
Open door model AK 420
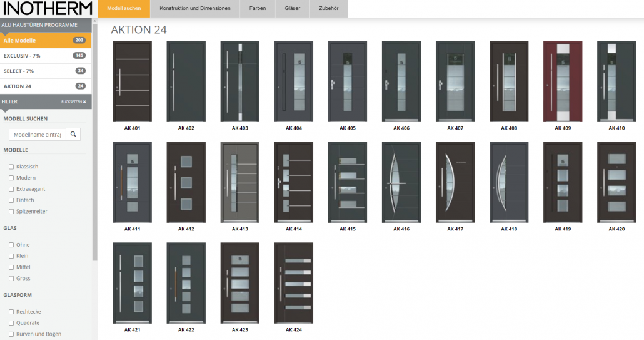(x=616, y=182)
